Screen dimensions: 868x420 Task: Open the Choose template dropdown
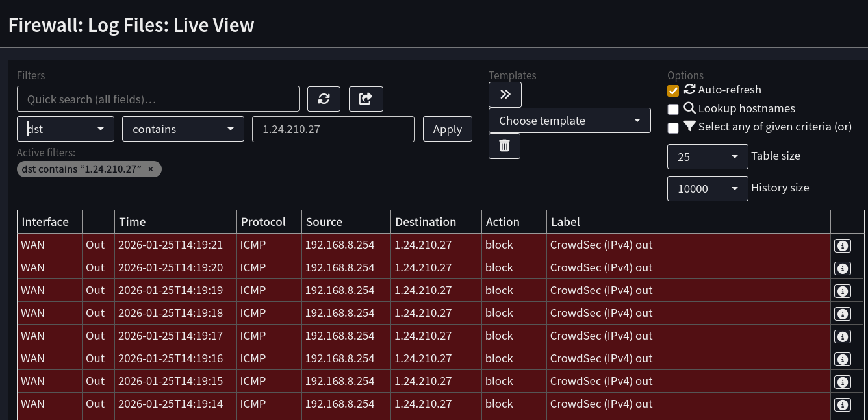click(569, 121)
